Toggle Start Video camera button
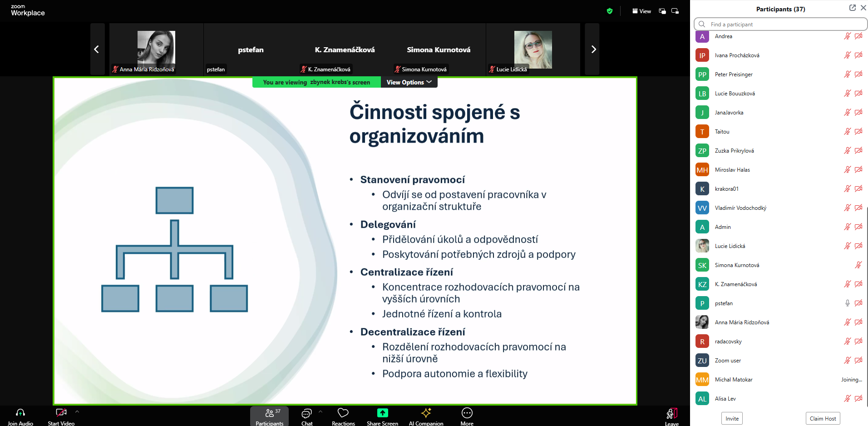Image resolution: width=868 pixels, height=426 pixels. [x=61, y=412]
